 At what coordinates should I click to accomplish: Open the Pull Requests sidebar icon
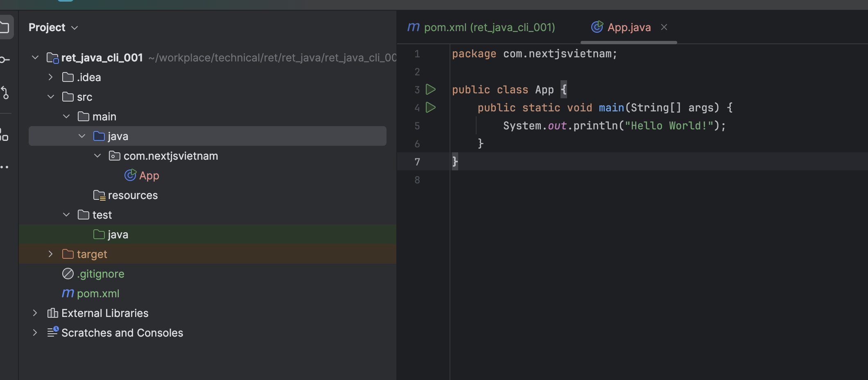coord(5,93)
